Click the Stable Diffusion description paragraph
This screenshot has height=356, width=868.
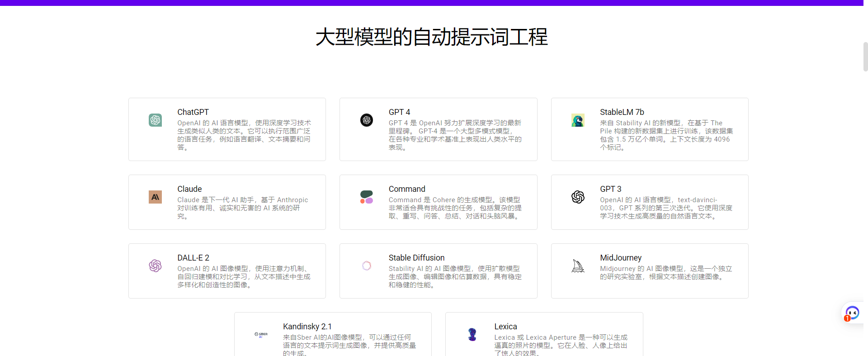click(x=455, y=277)
